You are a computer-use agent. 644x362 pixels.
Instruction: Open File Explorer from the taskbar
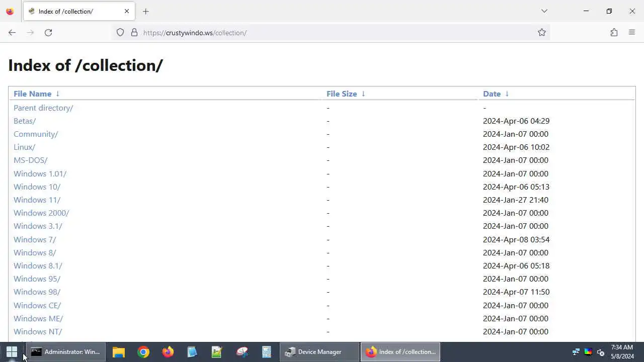[119, 352]
